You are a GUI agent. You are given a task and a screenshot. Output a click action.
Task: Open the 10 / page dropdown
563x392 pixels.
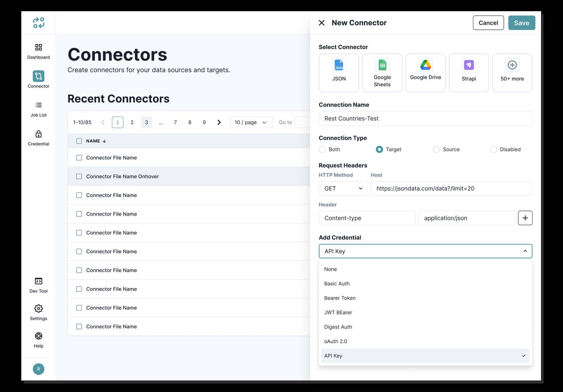[251, 123]
